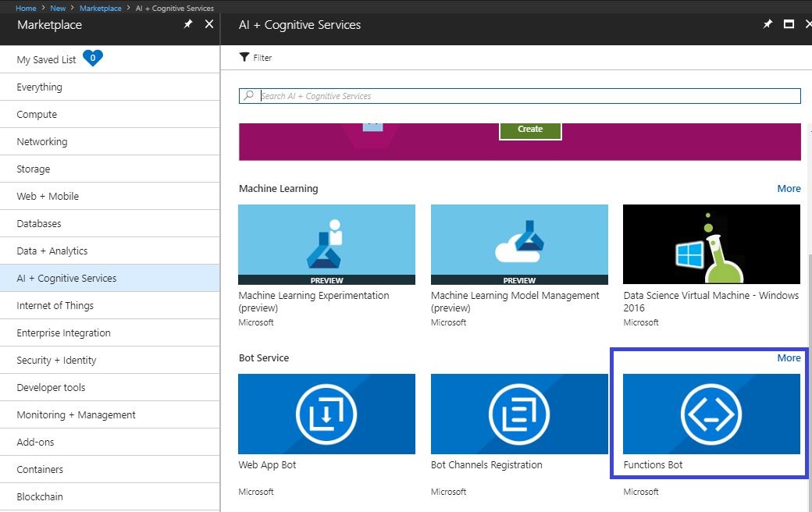The image size is (812, 512).
Task: Click More link for Machine Learning
Action: (x=789, y=188)
